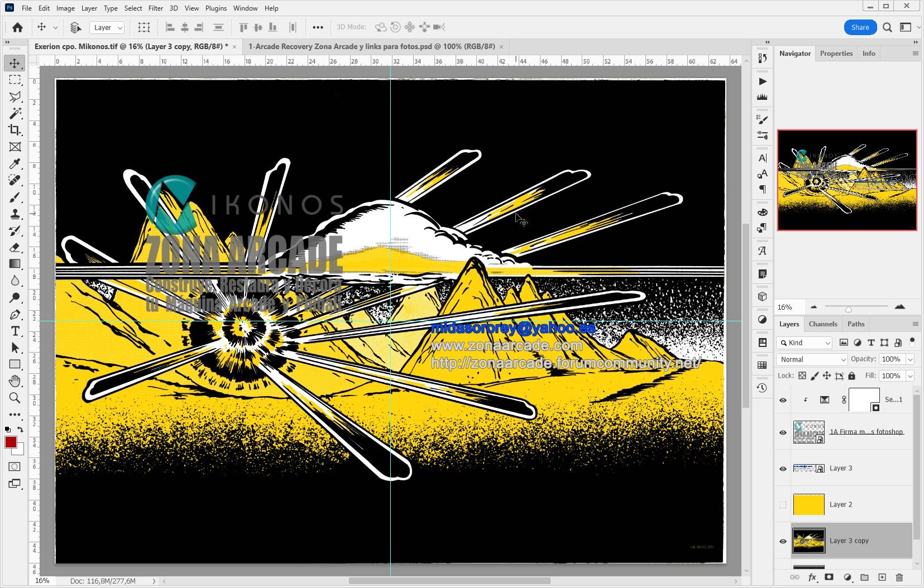Select the Crop tool

point(15,130)
